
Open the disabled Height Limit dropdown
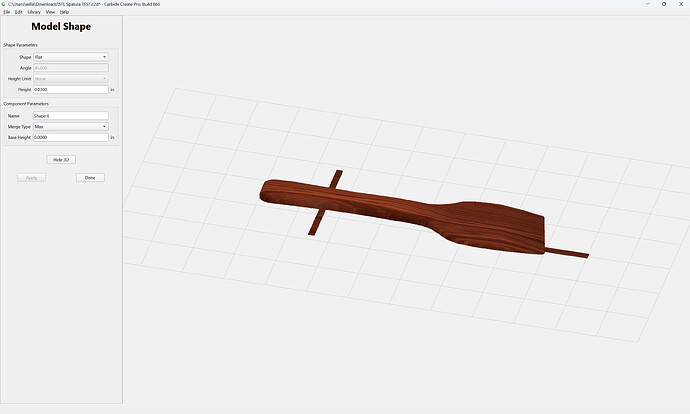point(71,78)
